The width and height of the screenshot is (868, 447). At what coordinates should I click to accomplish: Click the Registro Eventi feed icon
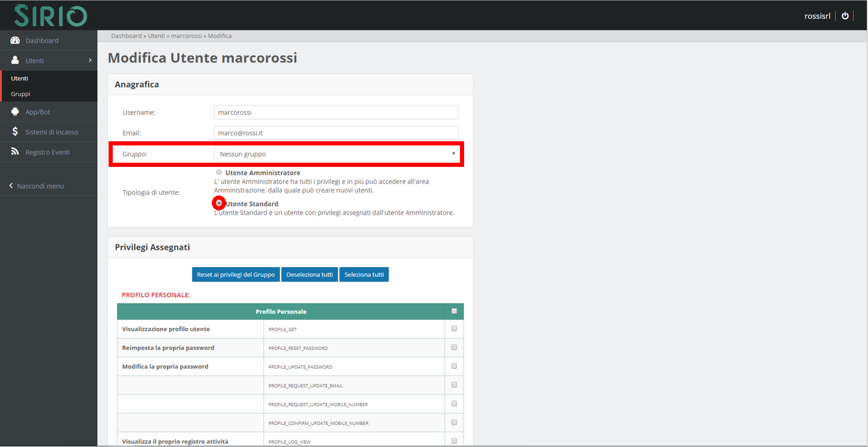coord(16,152)
